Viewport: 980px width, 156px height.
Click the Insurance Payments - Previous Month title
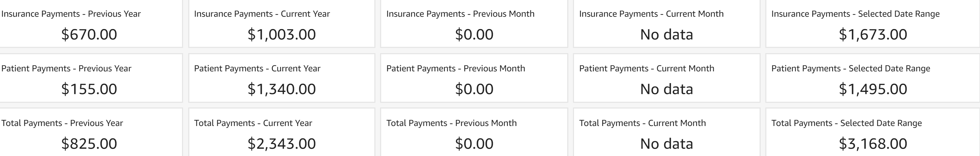click(x=460, y=14)
